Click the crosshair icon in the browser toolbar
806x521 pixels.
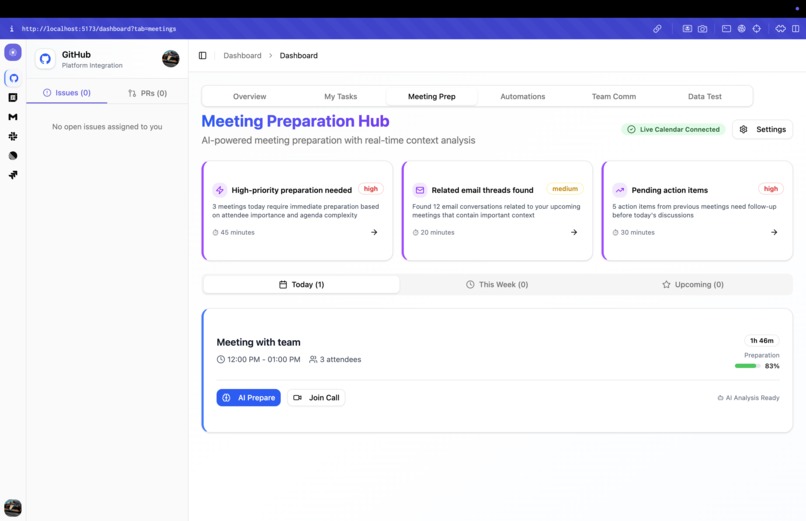point(757,29)
